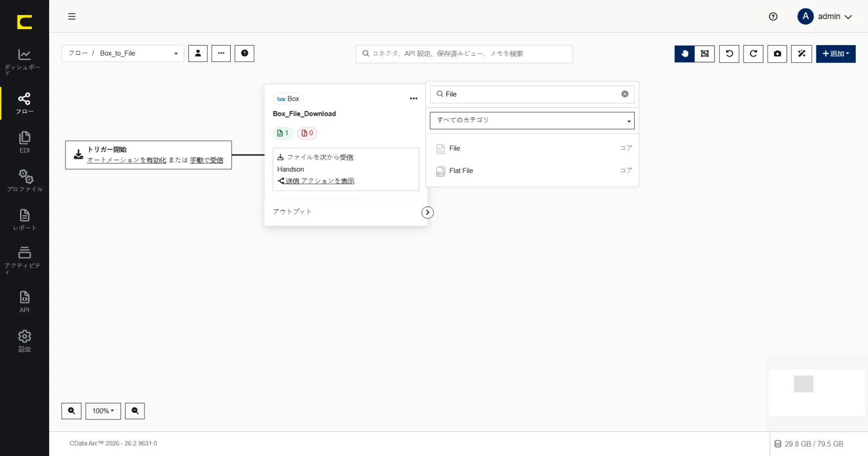Select the File connector result
This screenshot has height=456, width=868.
[x=532, y=148]
